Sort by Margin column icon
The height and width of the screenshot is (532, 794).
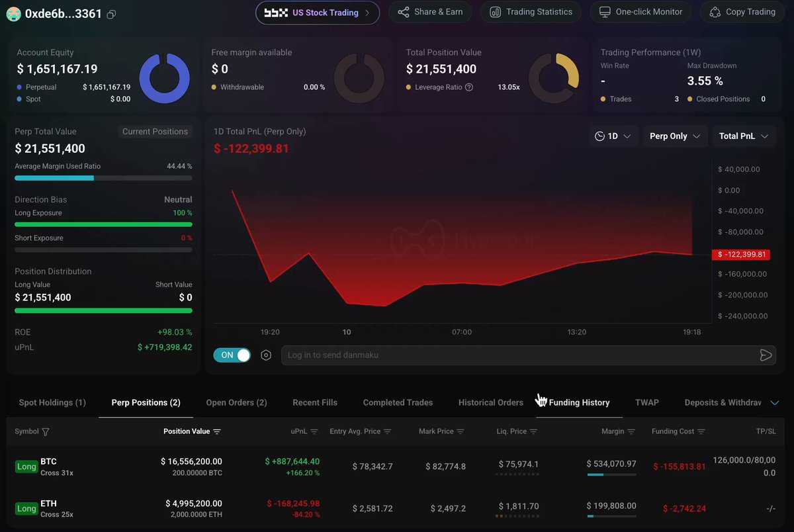point(631,431)
